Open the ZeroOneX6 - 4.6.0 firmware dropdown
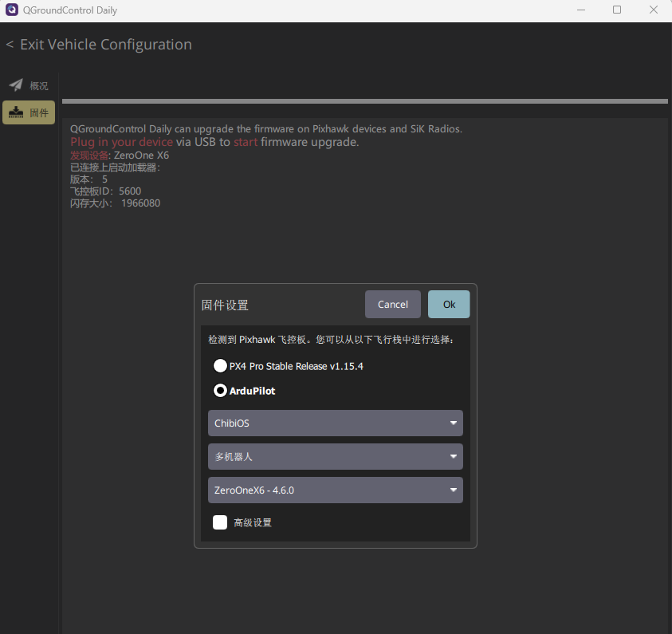Image resolution: width=672 pixels, height=634 pixels. click(x=335, y=490)
